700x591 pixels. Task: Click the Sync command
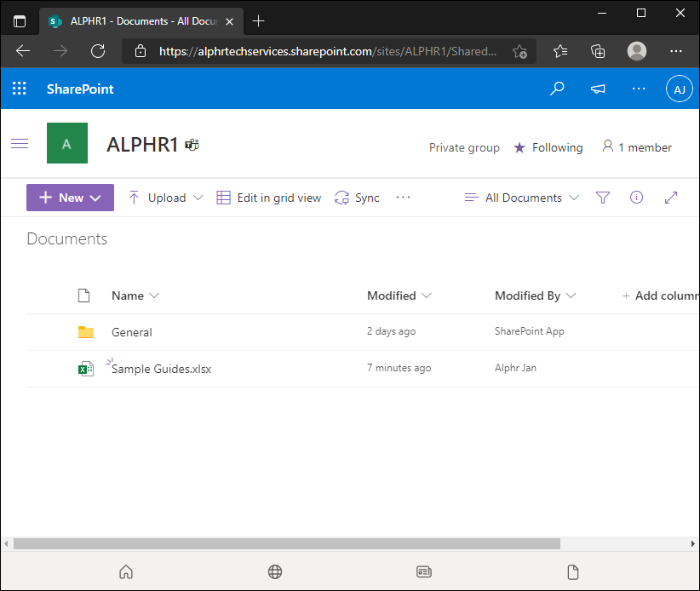click(x=357, y=198)
